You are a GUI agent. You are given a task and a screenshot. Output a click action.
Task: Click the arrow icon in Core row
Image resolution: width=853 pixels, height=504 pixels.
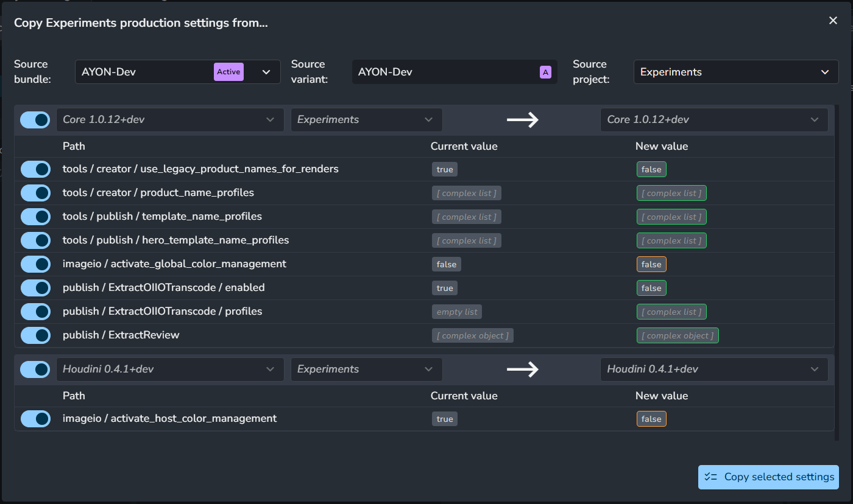point(522,120)
